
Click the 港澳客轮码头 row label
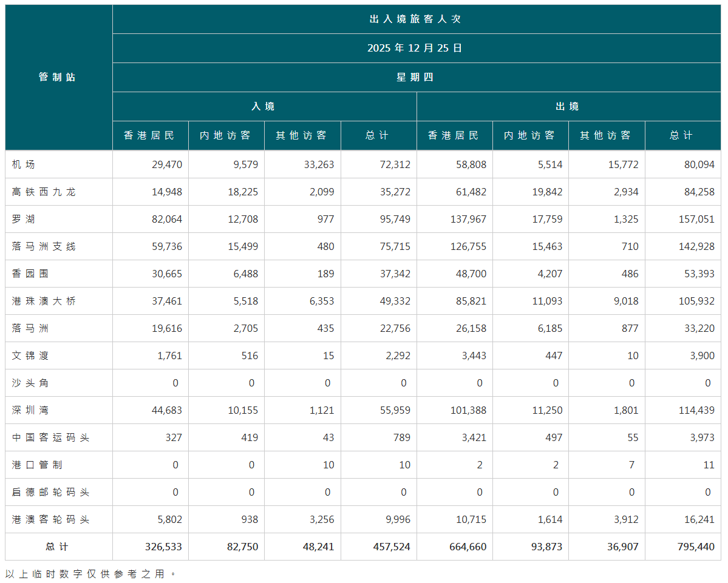pyautogui.click(x=50, y=519)
